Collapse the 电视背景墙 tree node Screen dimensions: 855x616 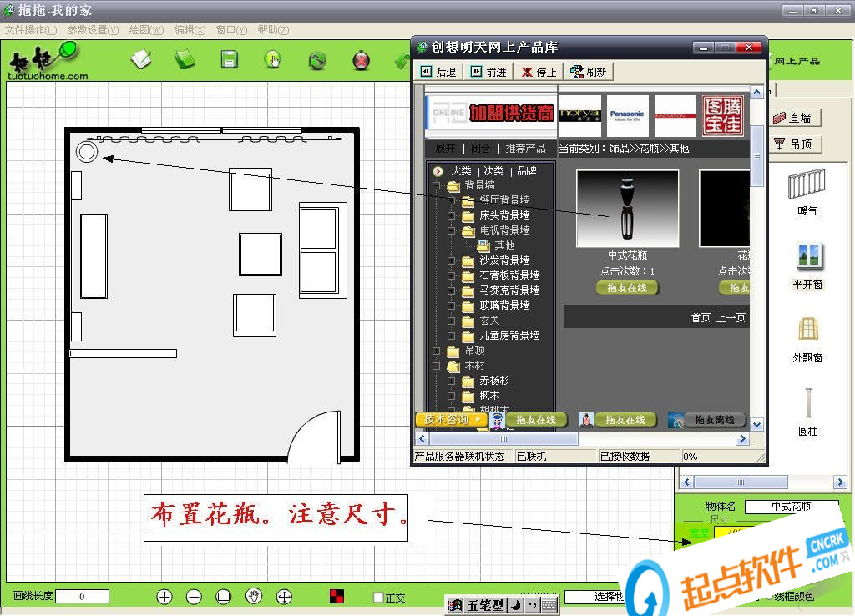(452, 230)
